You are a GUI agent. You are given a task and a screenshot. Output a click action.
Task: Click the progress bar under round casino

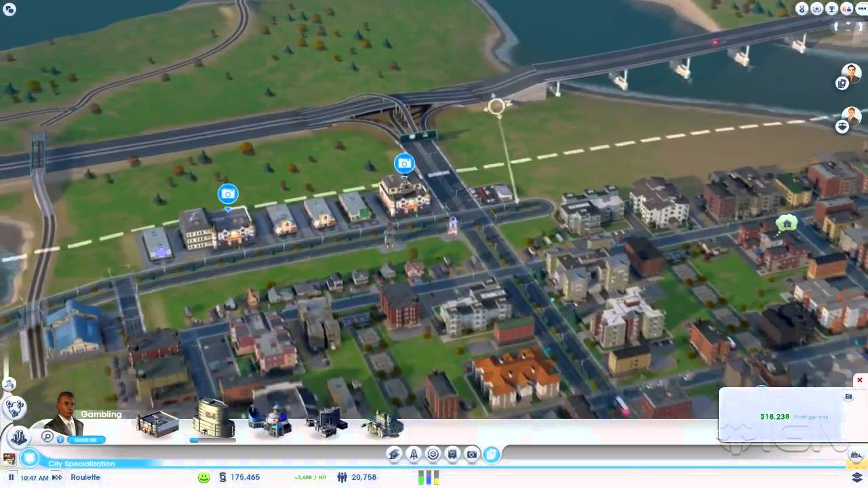(x=213, y=440)
